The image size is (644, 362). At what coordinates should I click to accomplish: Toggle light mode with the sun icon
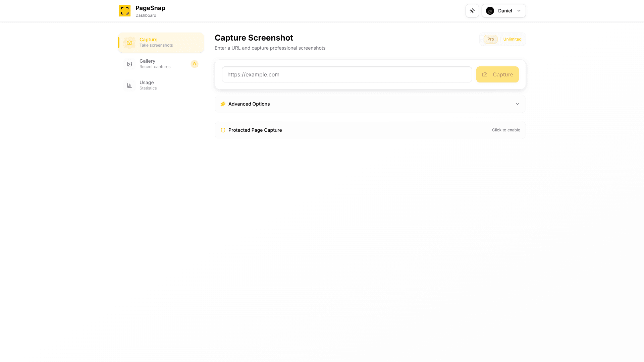[472, 10]
